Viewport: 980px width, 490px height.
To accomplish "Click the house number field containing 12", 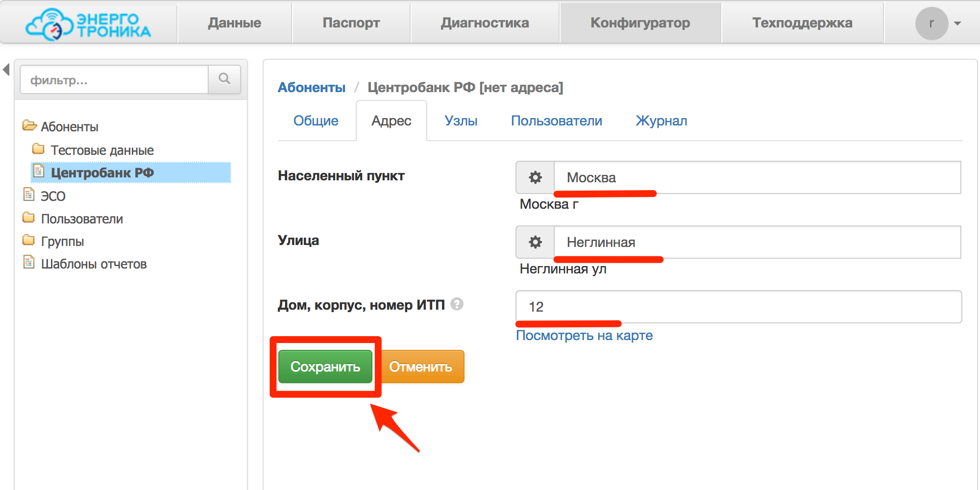I will 738,307.
